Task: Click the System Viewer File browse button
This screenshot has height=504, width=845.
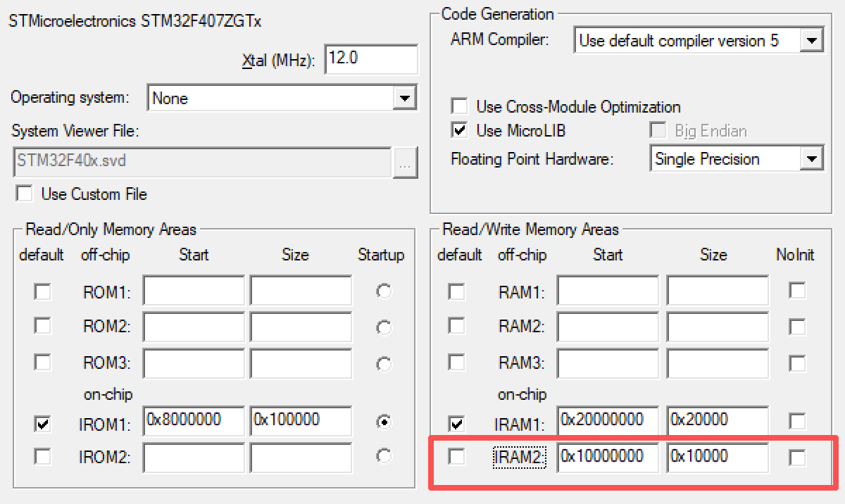Action: [x=406, y=163]
